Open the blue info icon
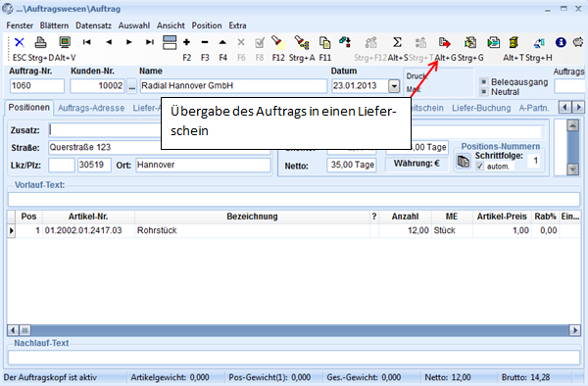Screen dimensions: 588x386 click(x=561, y=42)
